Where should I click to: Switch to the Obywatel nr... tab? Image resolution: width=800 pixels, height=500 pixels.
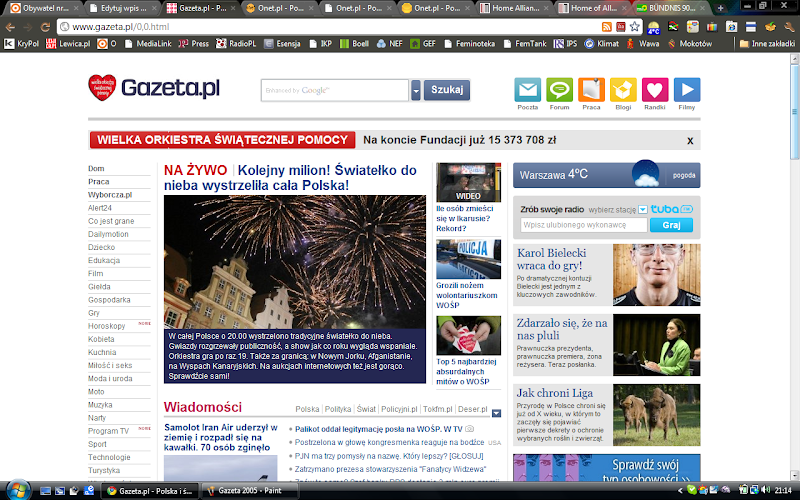[x=44, y=8]
